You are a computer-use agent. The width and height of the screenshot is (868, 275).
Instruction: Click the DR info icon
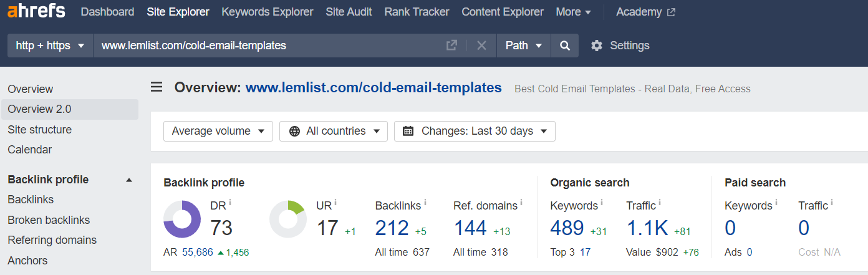click(230, 203)
